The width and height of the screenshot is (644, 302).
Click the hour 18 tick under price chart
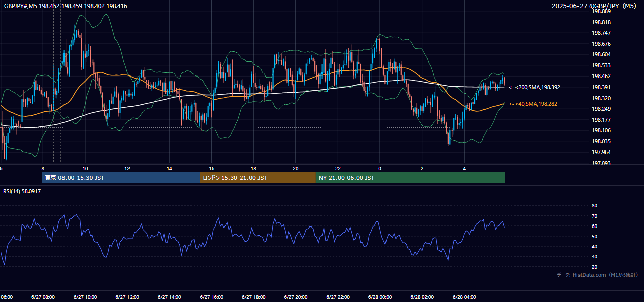[x=253, y=168]
